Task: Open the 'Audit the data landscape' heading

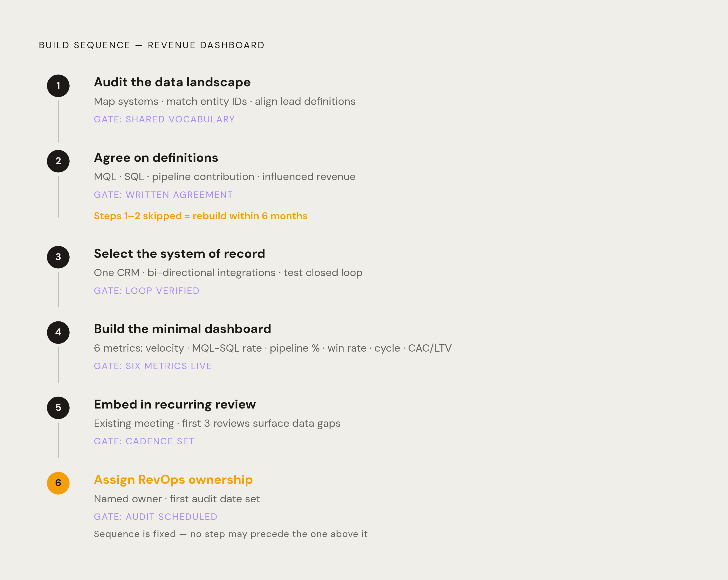Action: tap(172, 82)
